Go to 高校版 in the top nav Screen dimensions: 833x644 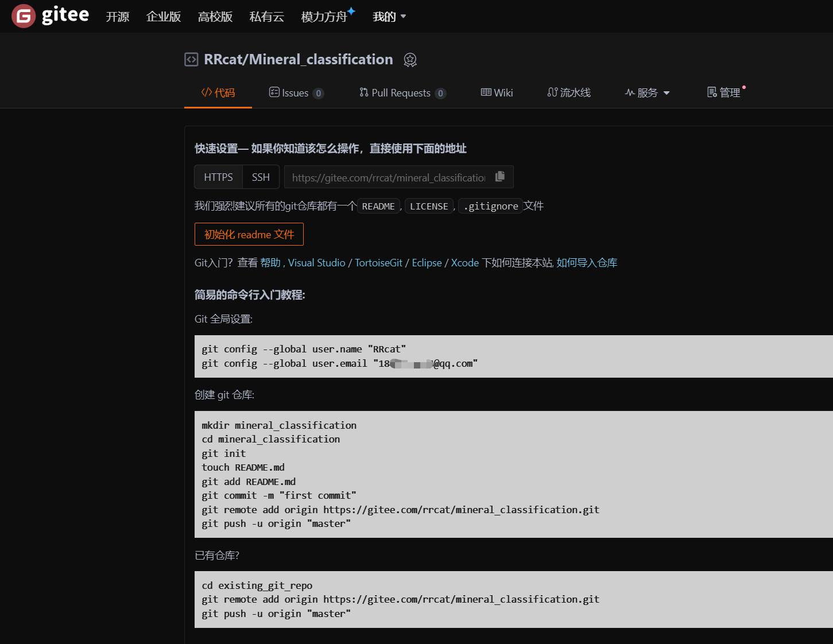(215, 17)
